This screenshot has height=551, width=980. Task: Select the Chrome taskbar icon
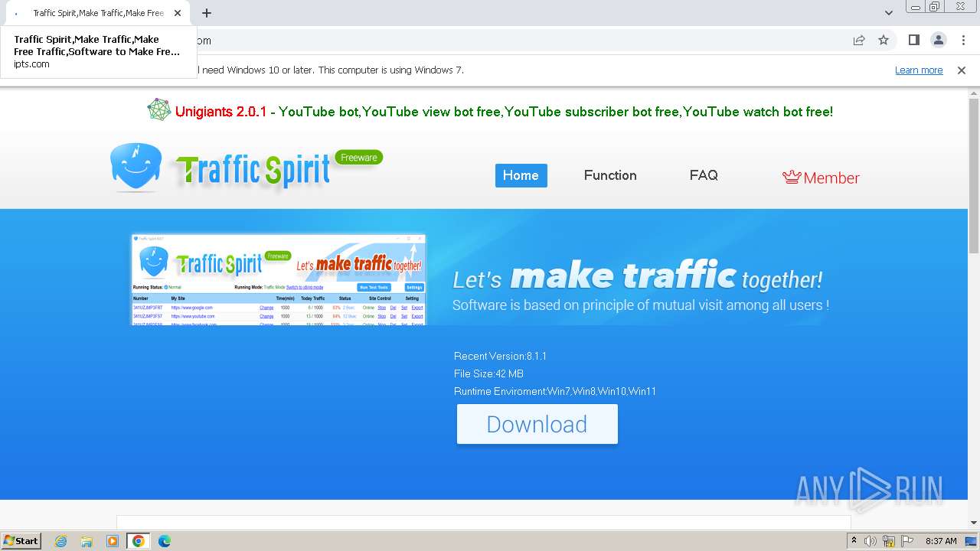coord(138,541)
